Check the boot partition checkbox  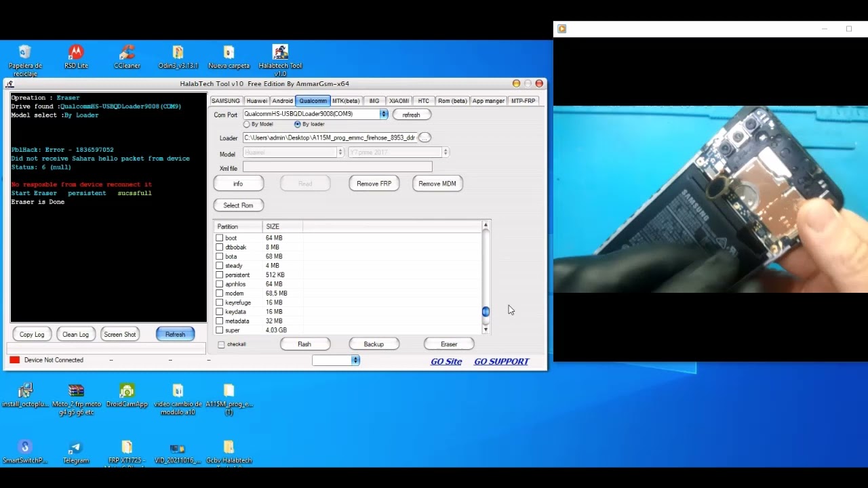coord(219,238)
